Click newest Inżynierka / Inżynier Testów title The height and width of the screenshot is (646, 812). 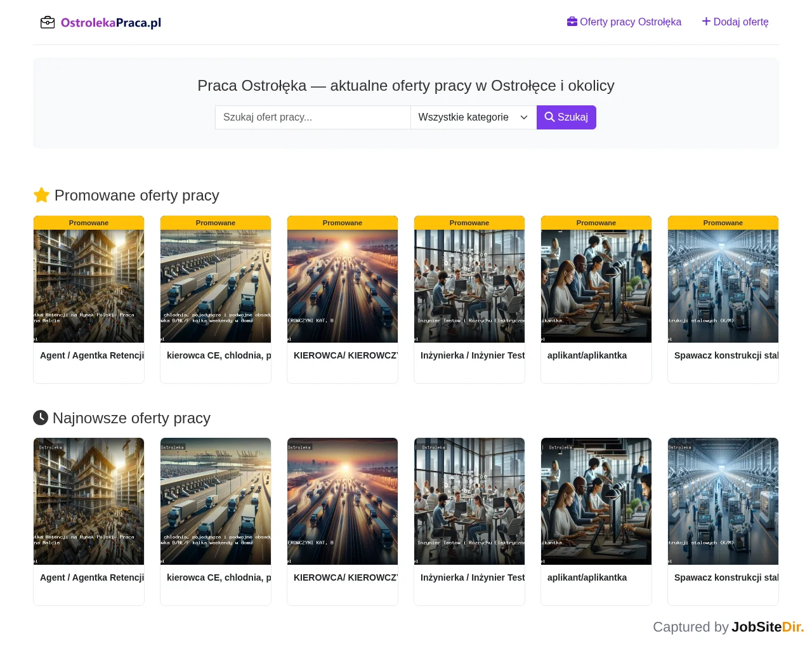[x=473, y=577]
